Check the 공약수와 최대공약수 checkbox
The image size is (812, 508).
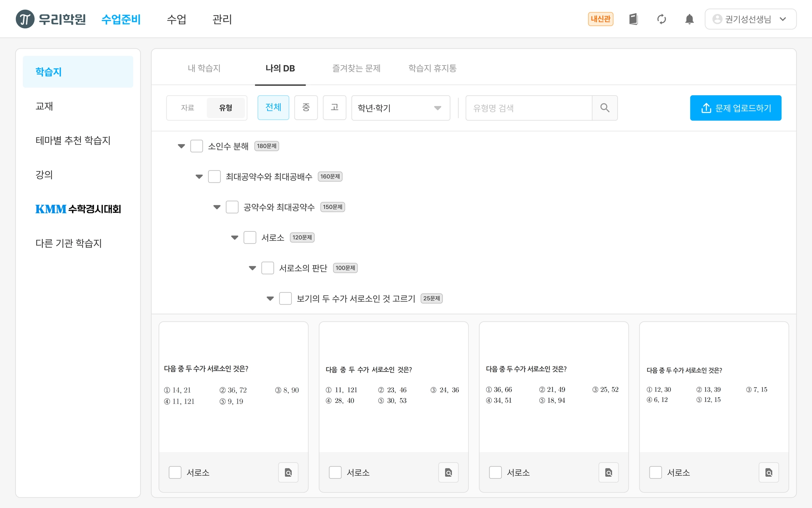(x=232, y=207)
